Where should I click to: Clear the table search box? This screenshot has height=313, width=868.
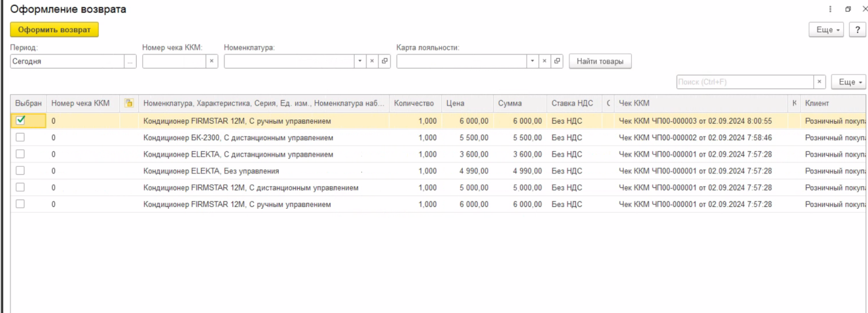coord(819,82)
